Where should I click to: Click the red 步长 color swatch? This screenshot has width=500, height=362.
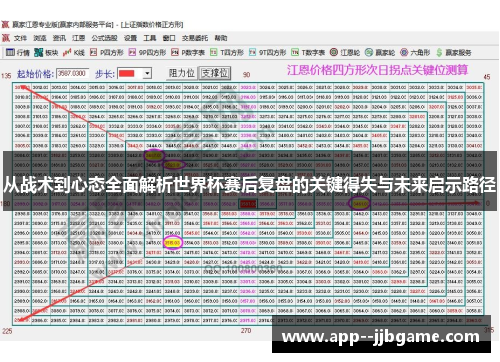tap(127, 73)
